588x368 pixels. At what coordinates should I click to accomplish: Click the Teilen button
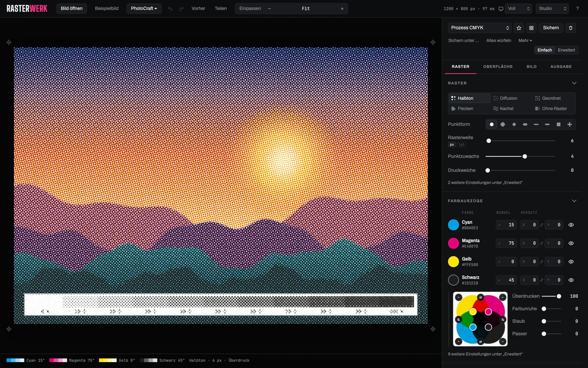(x=221, y=8)
